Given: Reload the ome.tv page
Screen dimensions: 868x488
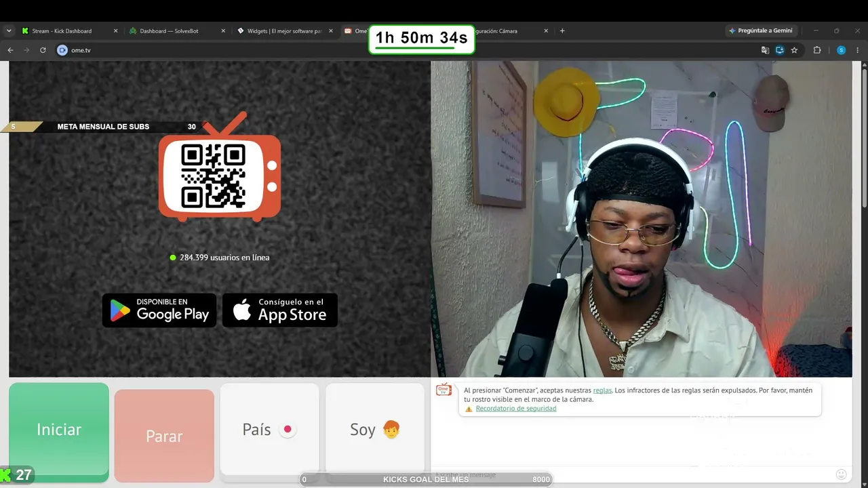Looking at the screenshot, I should click(x=43, y=50).
